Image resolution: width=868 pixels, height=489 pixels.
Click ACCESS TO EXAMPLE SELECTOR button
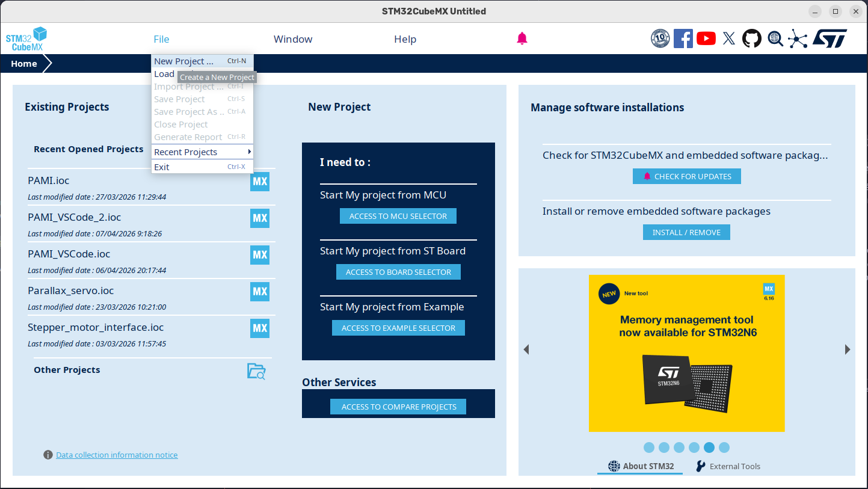[x=398, y=328]
